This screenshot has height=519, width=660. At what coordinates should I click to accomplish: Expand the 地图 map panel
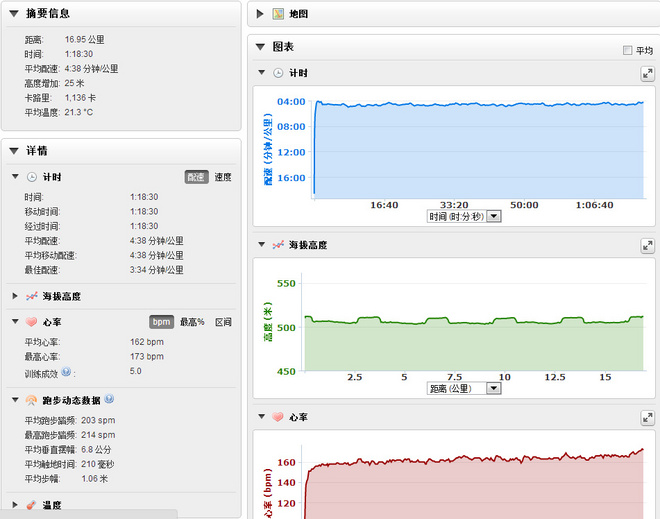click(260, 14)
